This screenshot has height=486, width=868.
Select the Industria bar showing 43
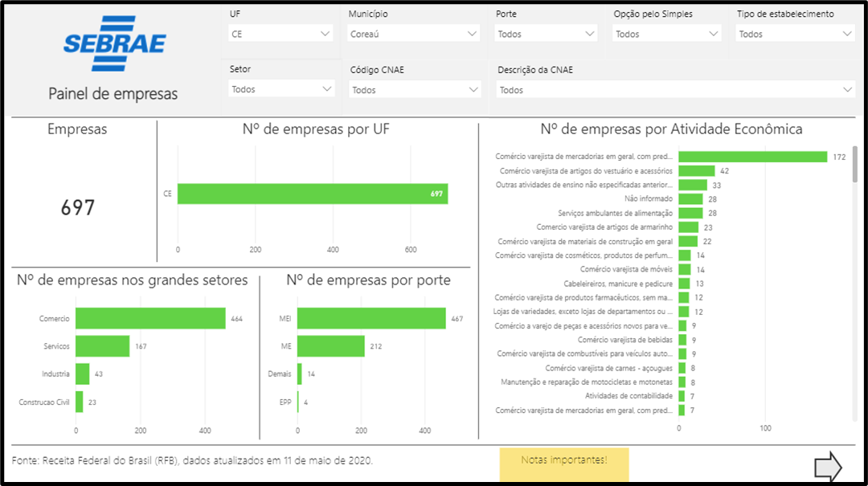tap(83, 374)
